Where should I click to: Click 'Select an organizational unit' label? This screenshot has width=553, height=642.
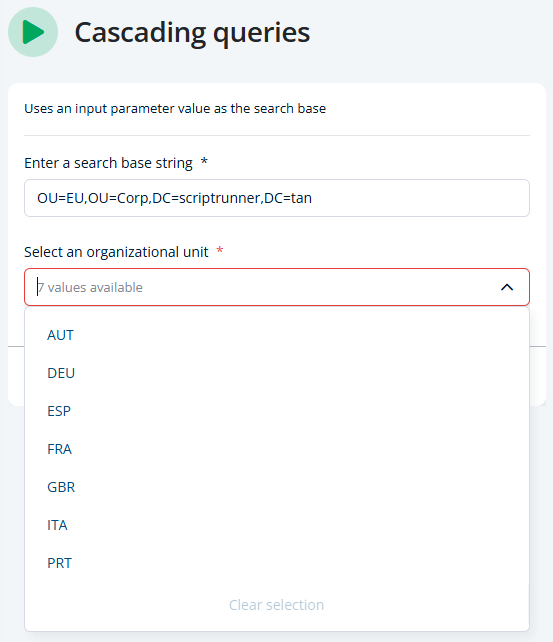click(116, 252)
